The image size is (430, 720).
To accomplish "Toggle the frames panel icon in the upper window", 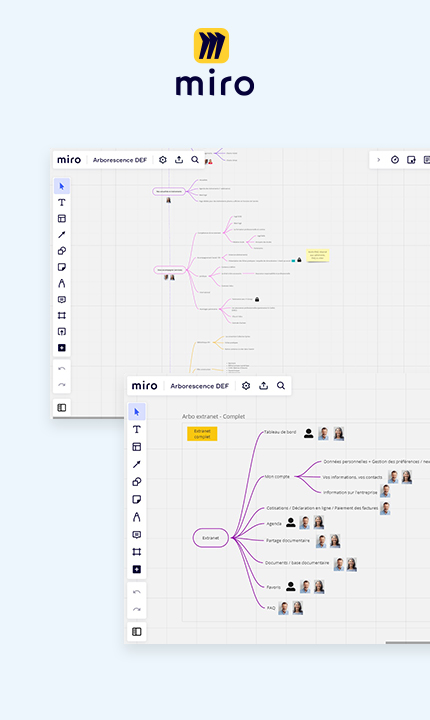I will [x=62, y=408].
